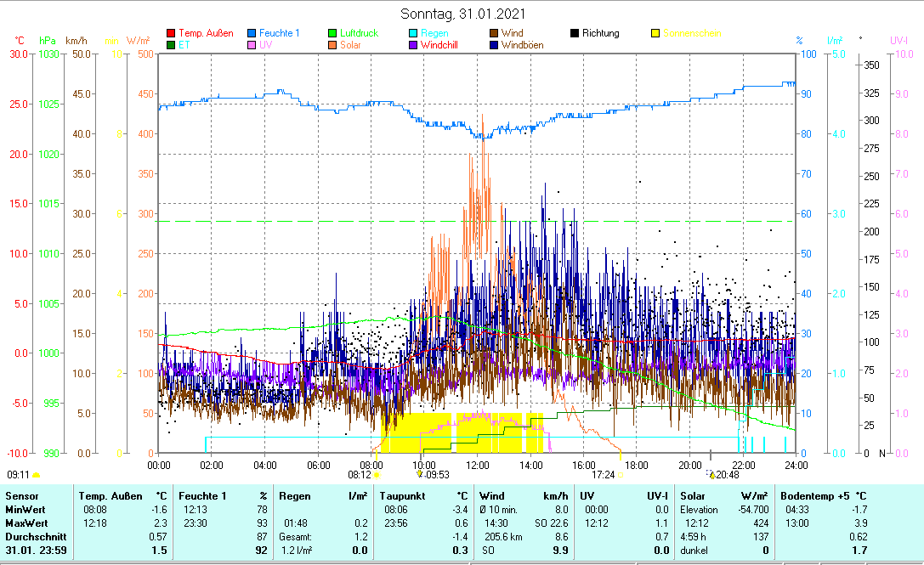Click the green Luftdruck legend square

pos(333,34)
